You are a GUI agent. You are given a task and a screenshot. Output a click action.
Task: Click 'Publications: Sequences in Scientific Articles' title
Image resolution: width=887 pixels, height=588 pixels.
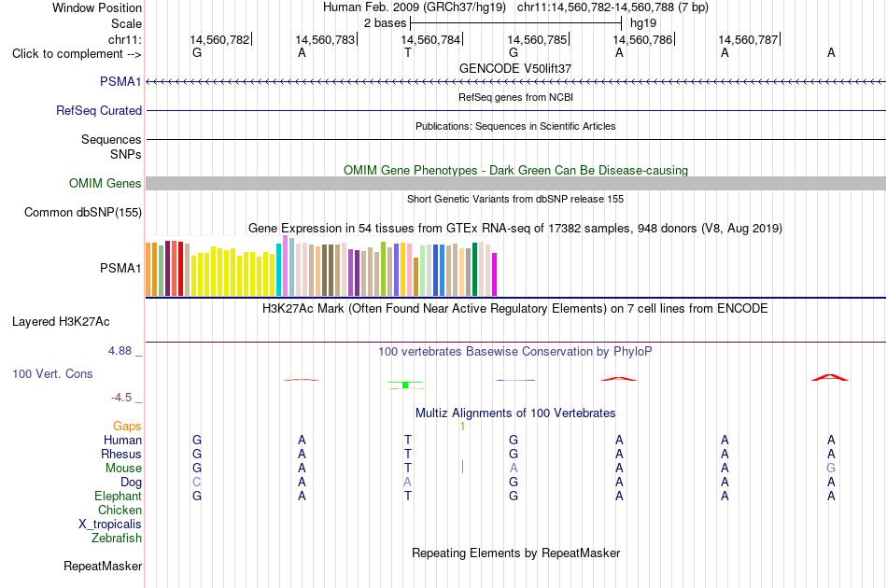(x=515, y=126)
